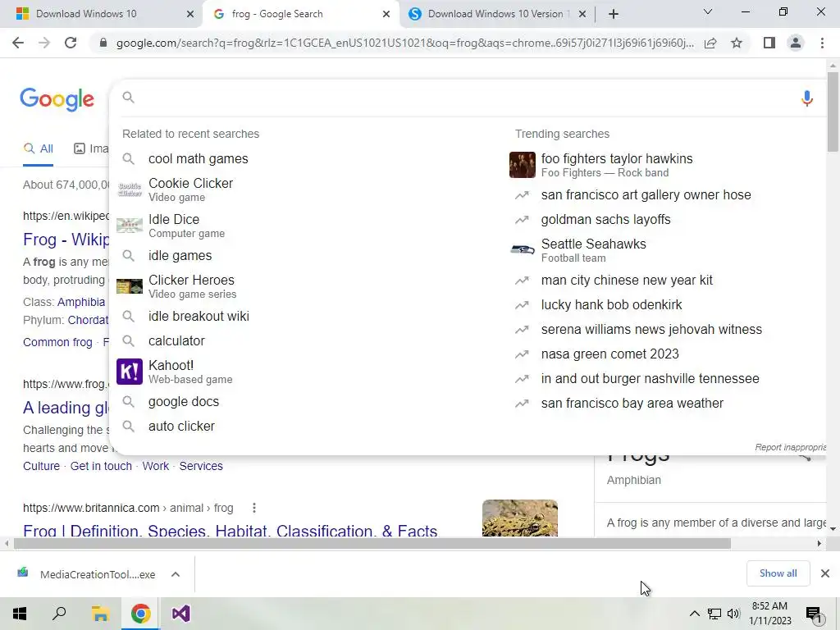Show hidden system tray icons
The image size is (840, 630).
pos(694,614)
